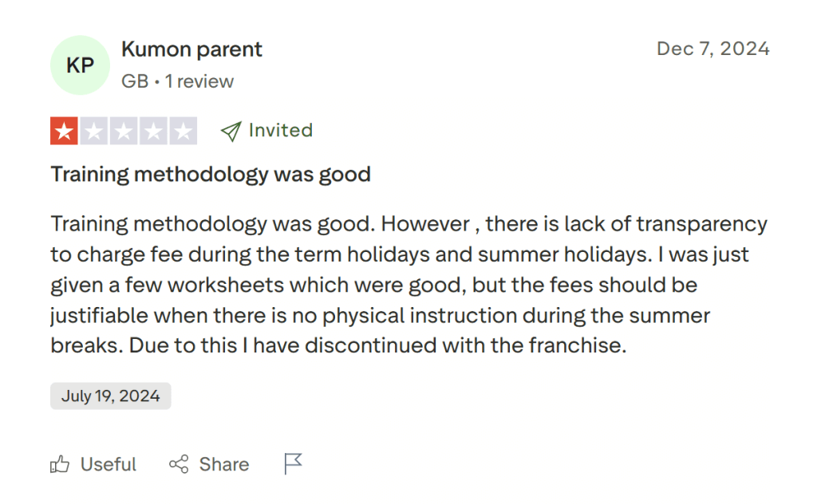Mark the review as Useful

coord(108,464)
